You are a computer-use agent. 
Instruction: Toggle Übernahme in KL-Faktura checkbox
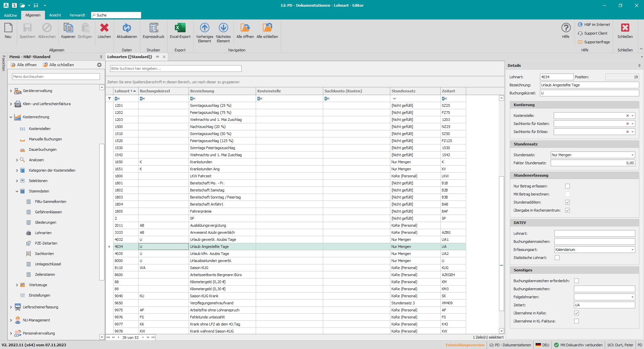577,321
